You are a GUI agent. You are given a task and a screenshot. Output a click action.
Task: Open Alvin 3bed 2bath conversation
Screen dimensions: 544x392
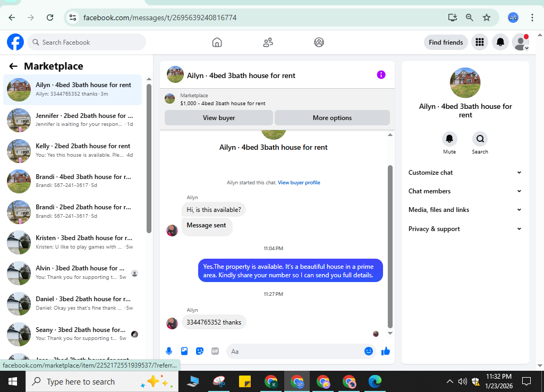72,272
